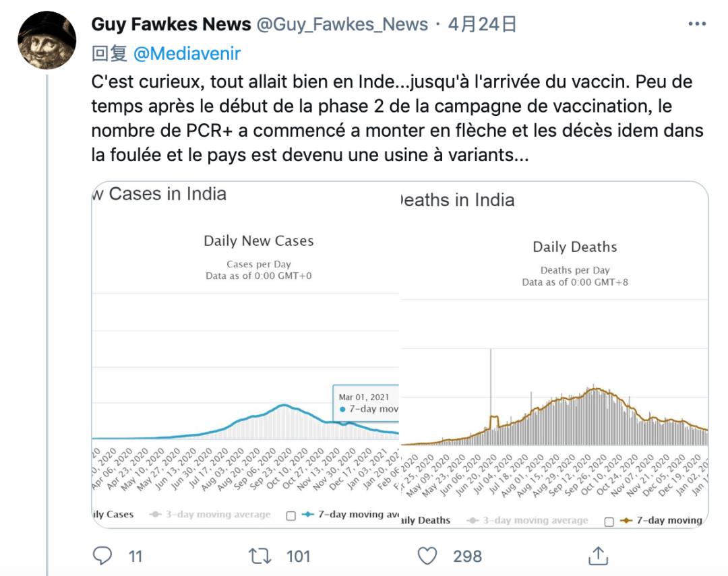728x576 pixels.
Task: Like the tweet with heart icon
Action: pyautogui.click(x=427, y=556)
